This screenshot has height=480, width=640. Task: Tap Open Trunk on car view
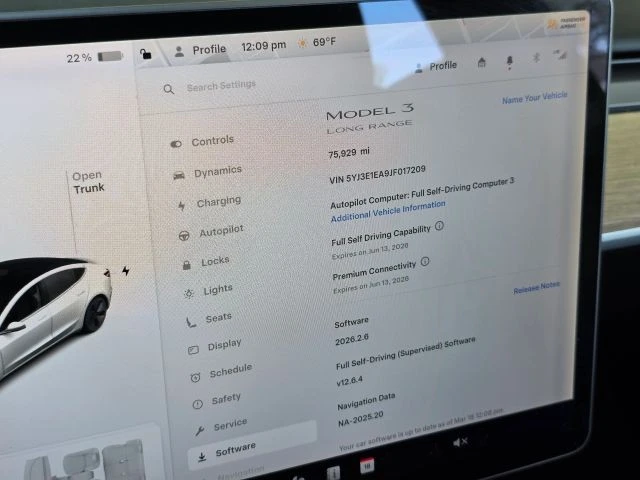[x=88, y=182]
